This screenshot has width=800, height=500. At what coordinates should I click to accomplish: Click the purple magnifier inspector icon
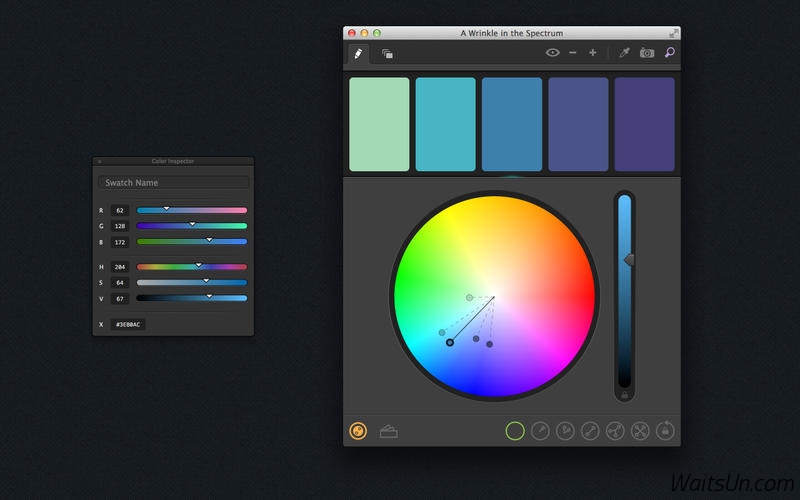pyautogui.click(x=669, y=52)
